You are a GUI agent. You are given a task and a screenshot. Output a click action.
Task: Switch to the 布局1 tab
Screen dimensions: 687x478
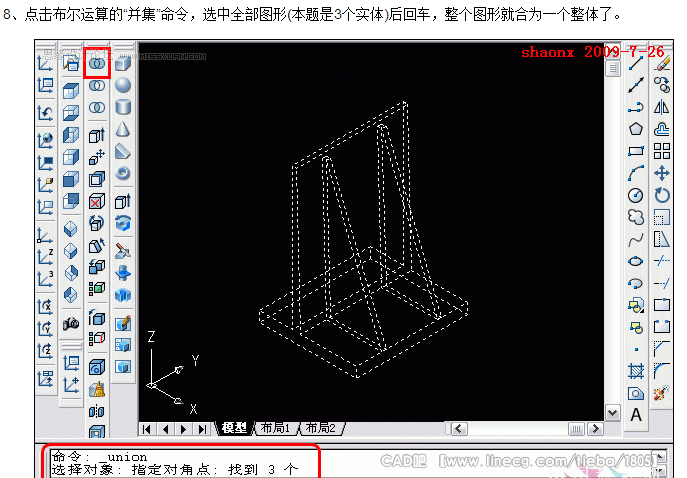tap(275, 428)
